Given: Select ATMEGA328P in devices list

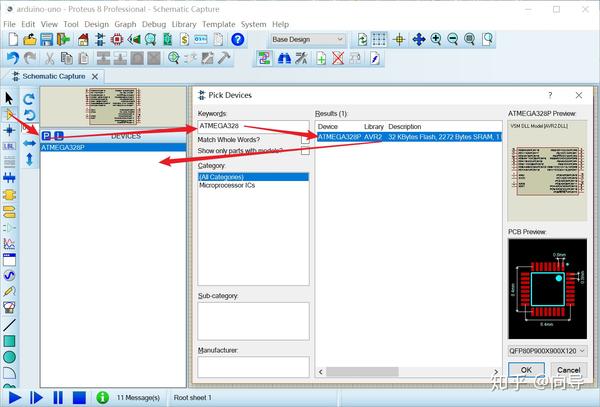Looking at the screenshot, I should click(x=113, y=147).
